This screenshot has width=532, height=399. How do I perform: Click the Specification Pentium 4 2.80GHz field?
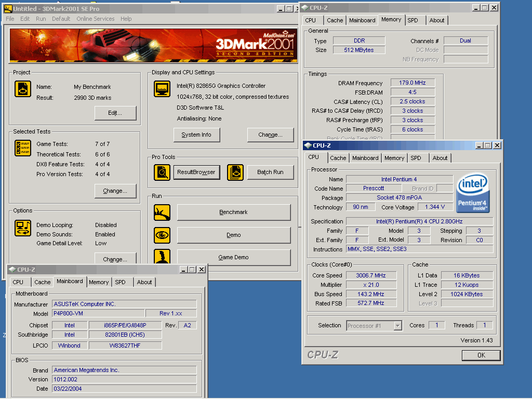click(420, 221)
